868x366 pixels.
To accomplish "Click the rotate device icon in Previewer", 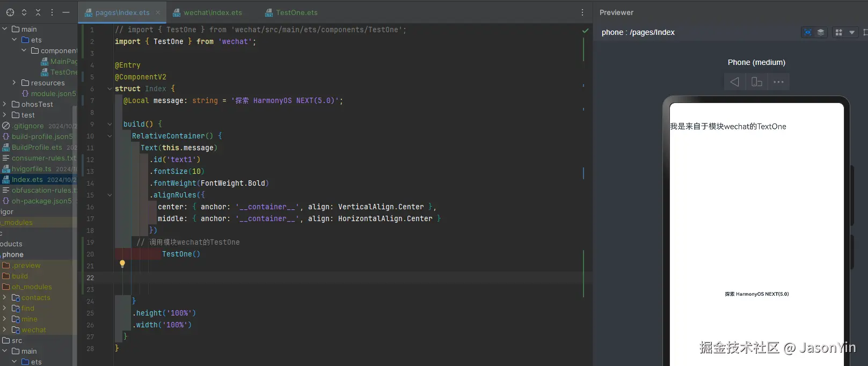I will [x=757, y=82].
